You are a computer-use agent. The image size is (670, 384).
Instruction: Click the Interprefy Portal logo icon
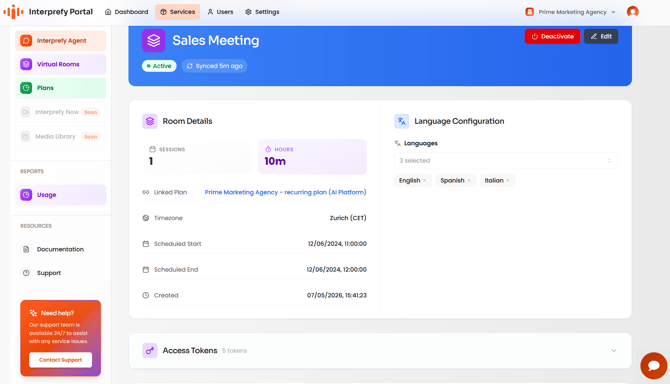tap(13, 12)
